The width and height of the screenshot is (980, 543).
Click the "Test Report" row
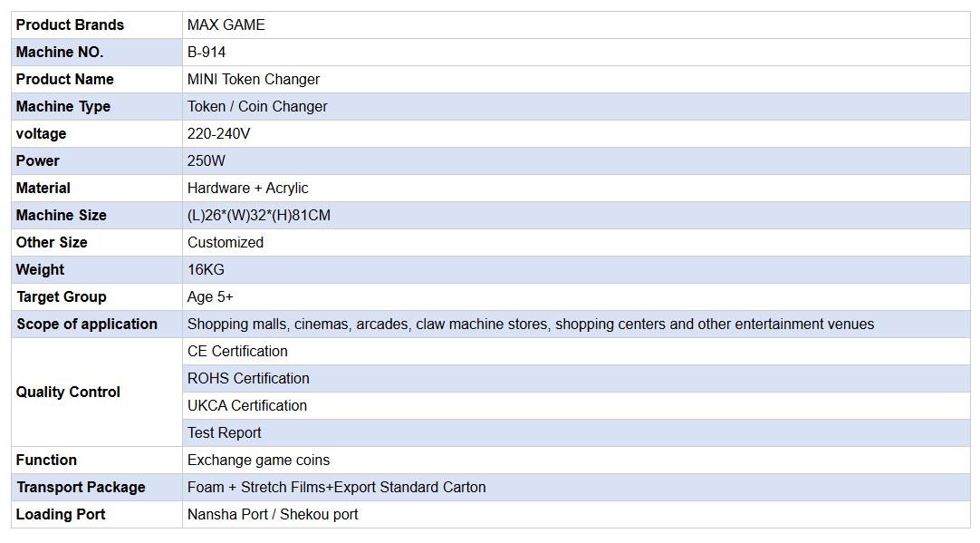point(225,433)
